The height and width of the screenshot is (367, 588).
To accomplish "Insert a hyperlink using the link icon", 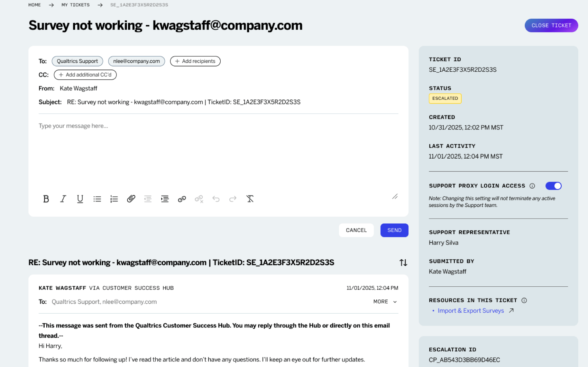I will (x=182, y=199).
